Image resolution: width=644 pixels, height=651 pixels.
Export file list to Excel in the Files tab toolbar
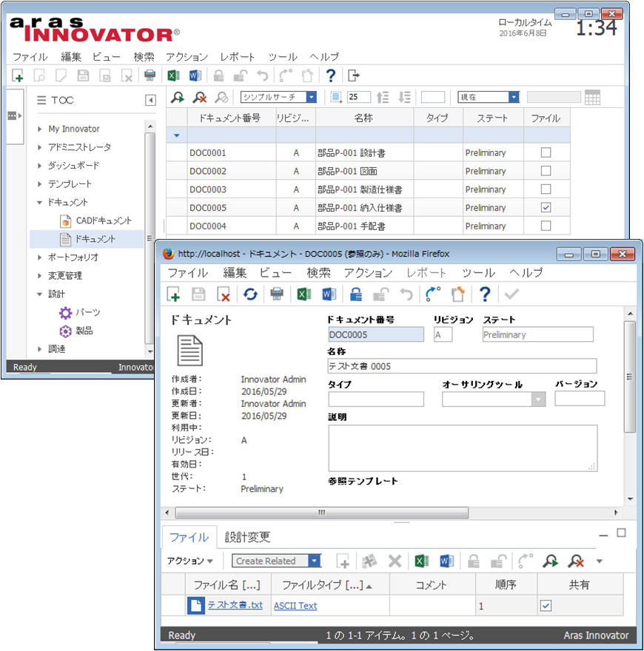tap(422, 561)
